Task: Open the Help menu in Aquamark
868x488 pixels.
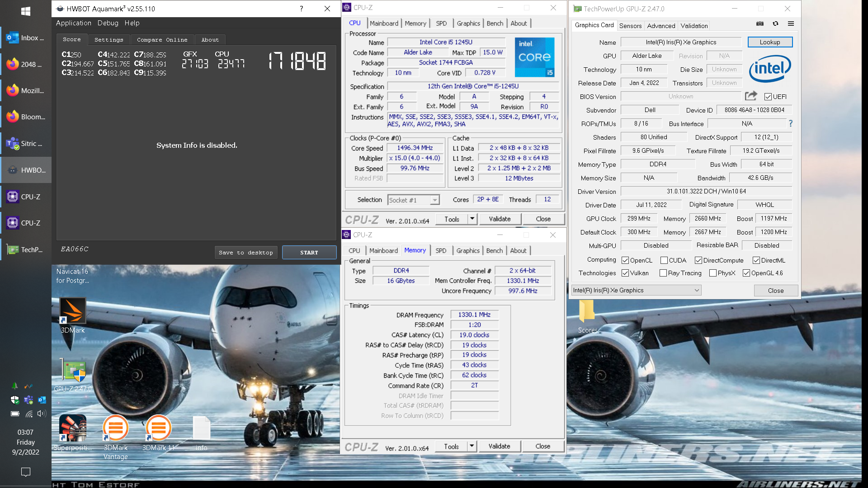Action: 132,23
